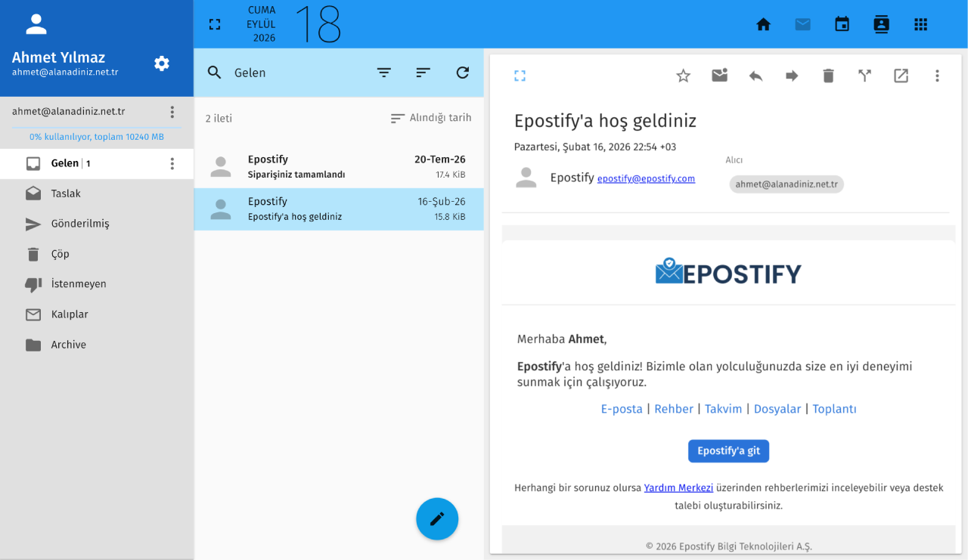Open the Yardım Merkezi link
The height and width of the screenshot is (560, 968).
[678, 487]
